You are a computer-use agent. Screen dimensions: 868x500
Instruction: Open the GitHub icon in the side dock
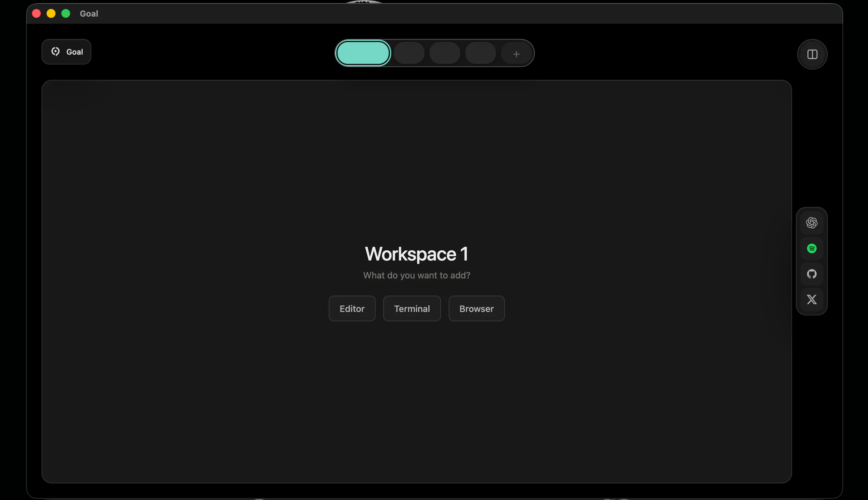point(812,274)
